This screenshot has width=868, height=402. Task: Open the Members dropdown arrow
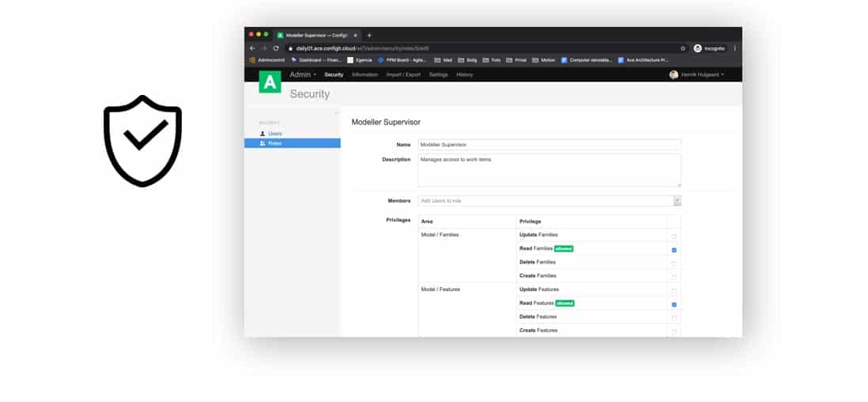tap(677, 201)
